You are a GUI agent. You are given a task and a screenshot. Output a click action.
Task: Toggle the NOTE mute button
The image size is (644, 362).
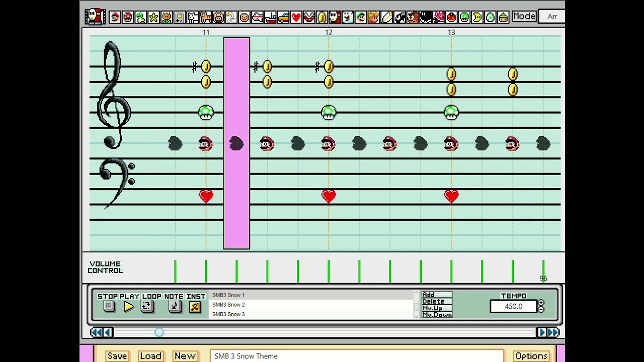point(174,307)
